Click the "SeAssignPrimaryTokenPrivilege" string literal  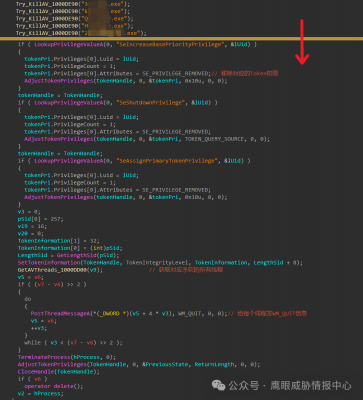pyautogui.click(x=166, y=161)
